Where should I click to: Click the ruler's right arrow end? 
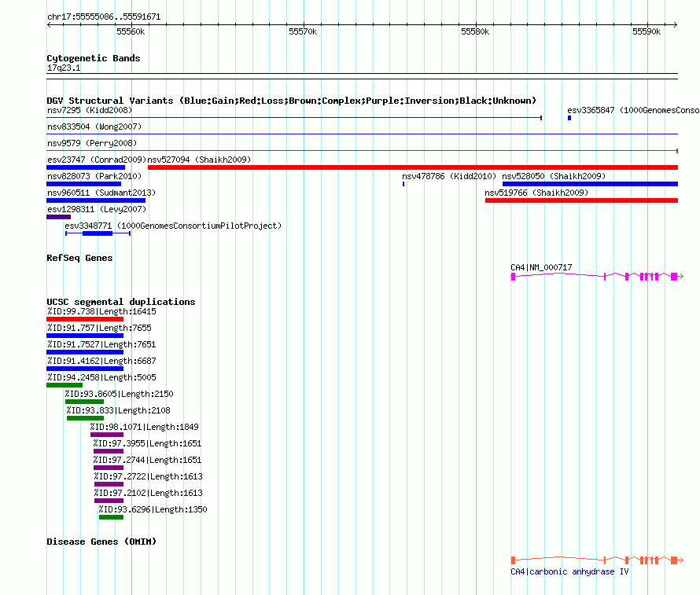676,25
